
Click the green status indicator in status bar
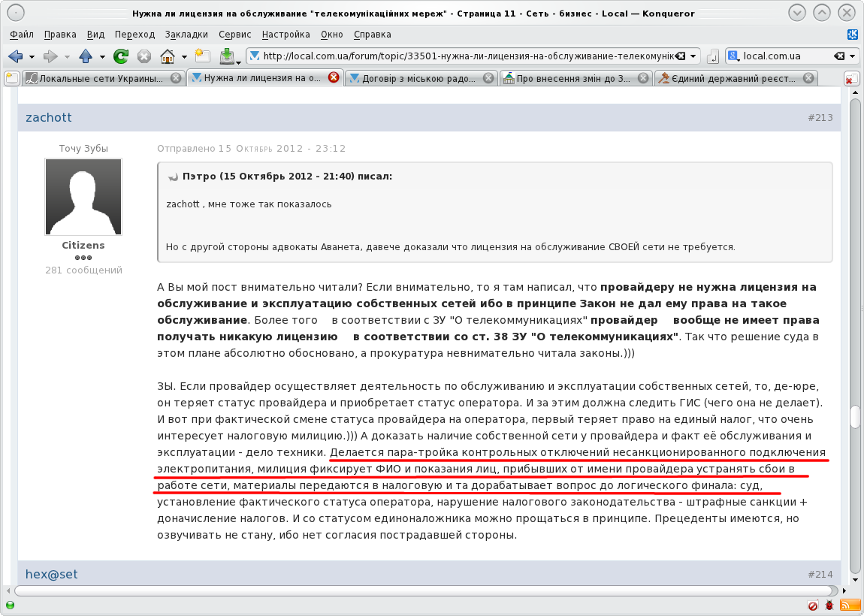(x=10, y=605)
